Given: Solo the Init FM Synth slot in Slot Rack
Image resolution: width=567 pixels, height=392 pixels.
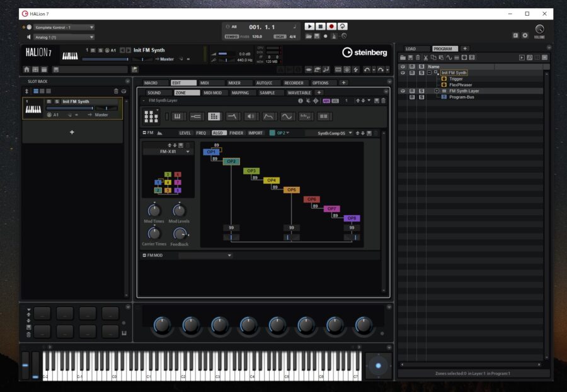Looking at the screenshot, I should (57, 101).
